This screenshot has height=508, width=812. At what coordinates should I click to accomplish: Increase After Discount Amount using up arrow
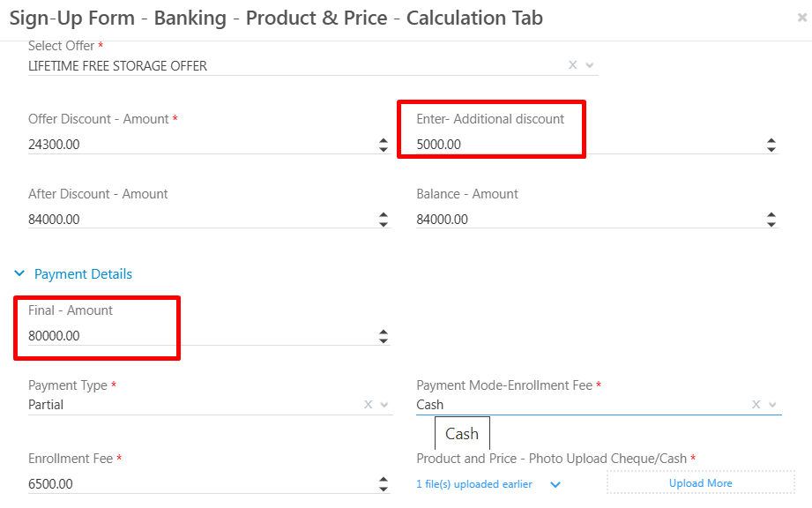tap(384, 215)
